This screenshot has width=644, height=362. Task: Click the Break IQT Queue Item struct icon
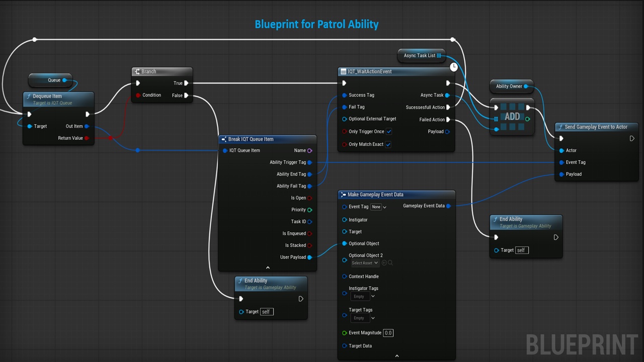pyautogui.click(x=224, y=139)
